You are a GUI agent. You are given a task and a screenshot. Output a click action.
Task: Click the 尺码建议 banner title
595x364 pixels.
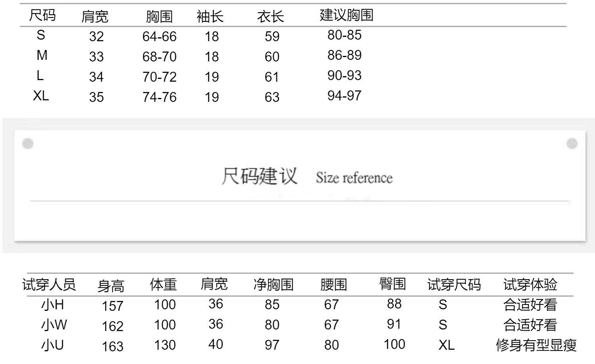click(x=259, y=176)
